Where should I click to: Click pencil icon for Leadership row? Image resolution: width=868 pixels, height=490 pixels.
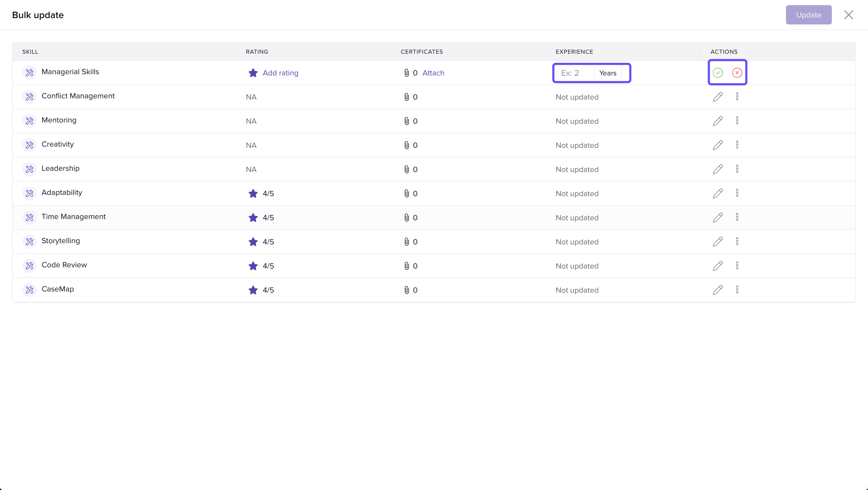718,169
